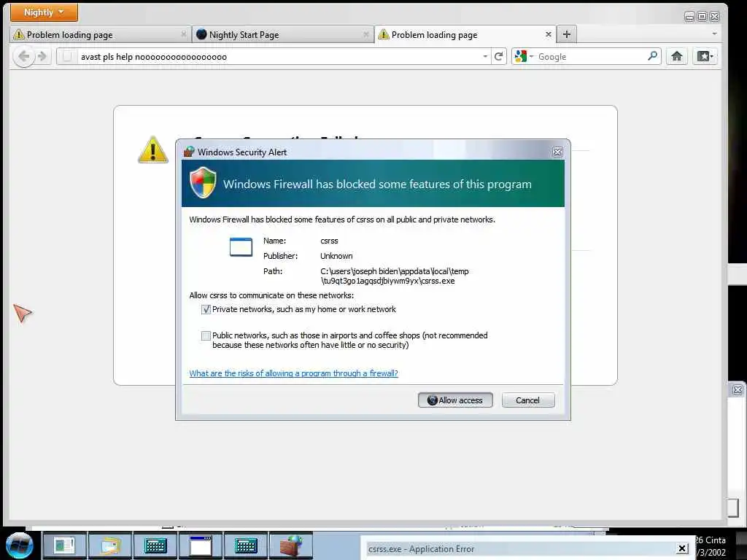Viewport: 747px width, 560px height.
Task: Open the firewall risks help link
Action: 293,373
